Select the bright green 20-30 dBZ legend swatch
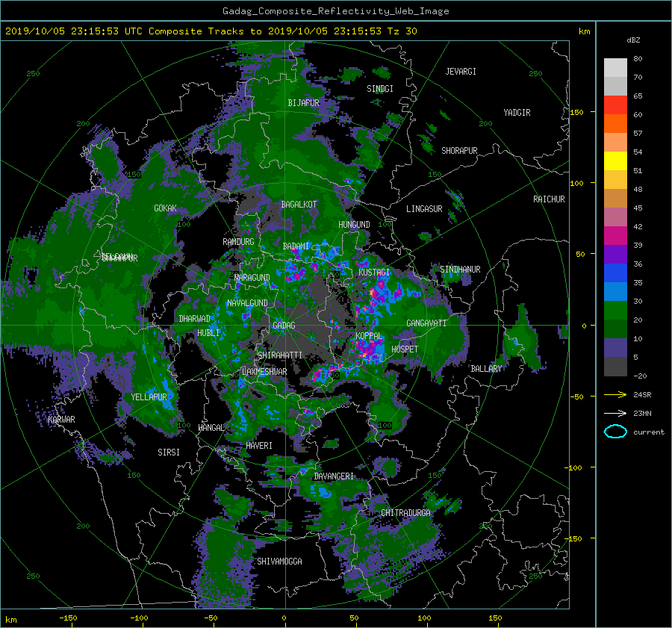Screen dimensions: 672x628 (x=615, y=311)
